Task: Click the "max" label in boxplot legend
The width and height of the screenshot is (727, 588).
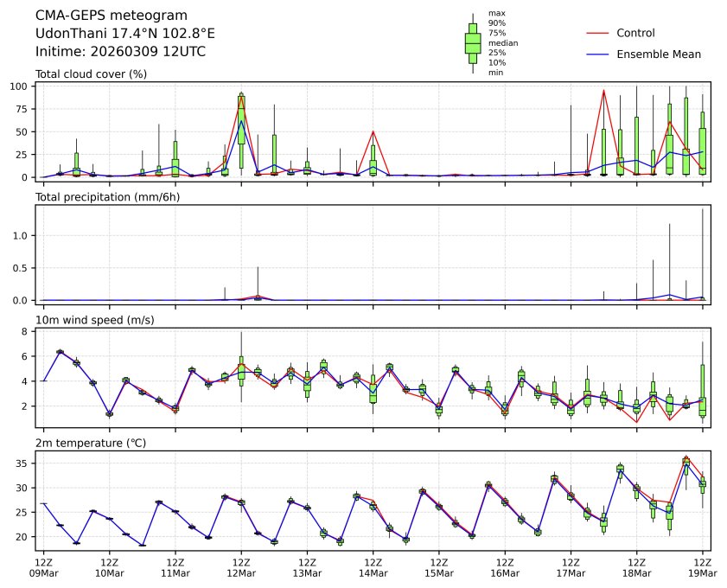Action: (x=496, y=13)
